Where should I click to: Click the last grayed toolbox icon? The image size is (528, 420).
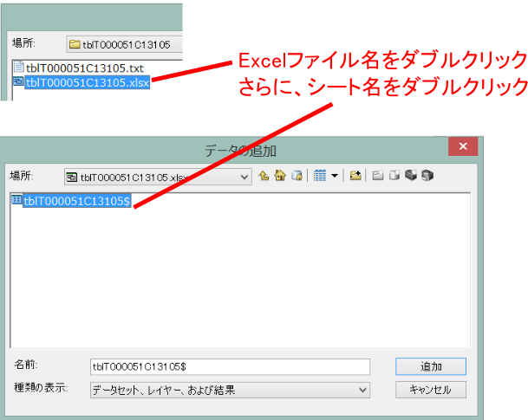point(427,176)
